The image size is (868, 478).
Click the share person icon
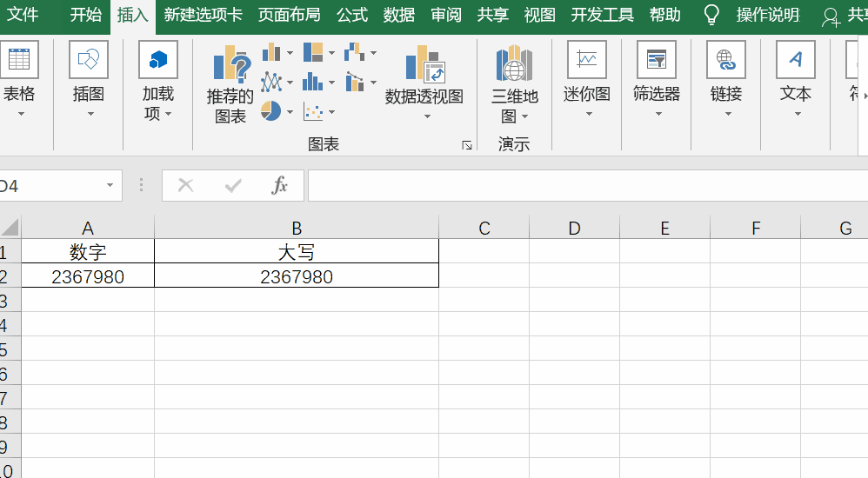[x=831, y=17]
